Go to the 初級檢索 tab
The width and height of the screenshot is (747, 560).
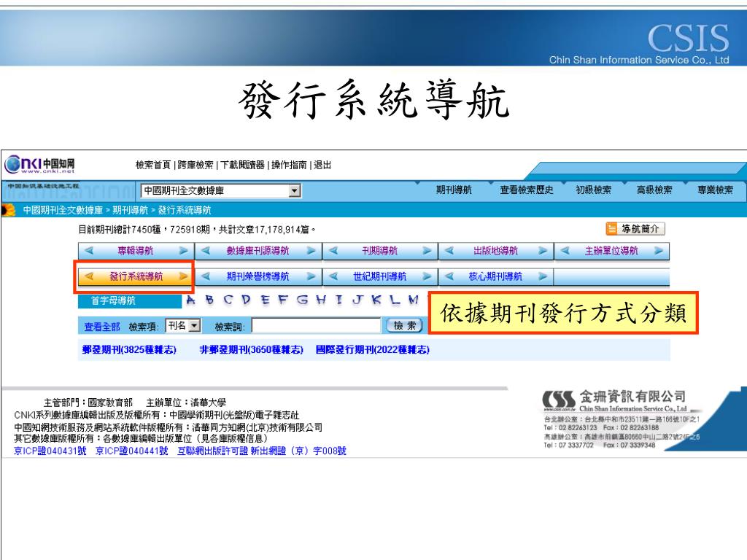(593, 190)
